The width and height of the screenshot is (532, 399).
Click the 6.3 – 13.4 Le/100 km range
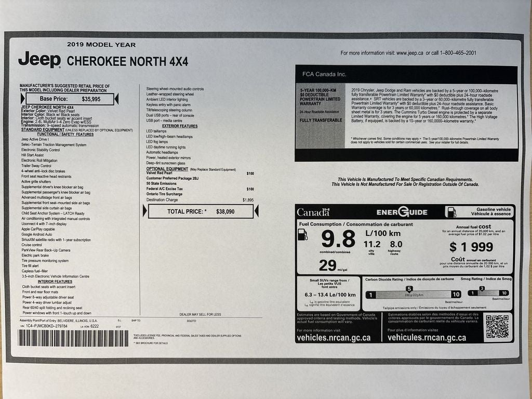pyautogui.click(x=330, y=295)
